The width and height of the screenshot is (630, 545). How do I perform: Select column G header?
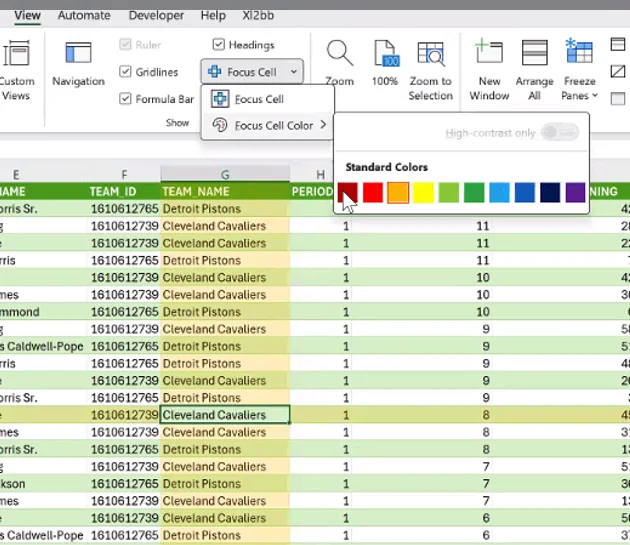pos(225,174)
